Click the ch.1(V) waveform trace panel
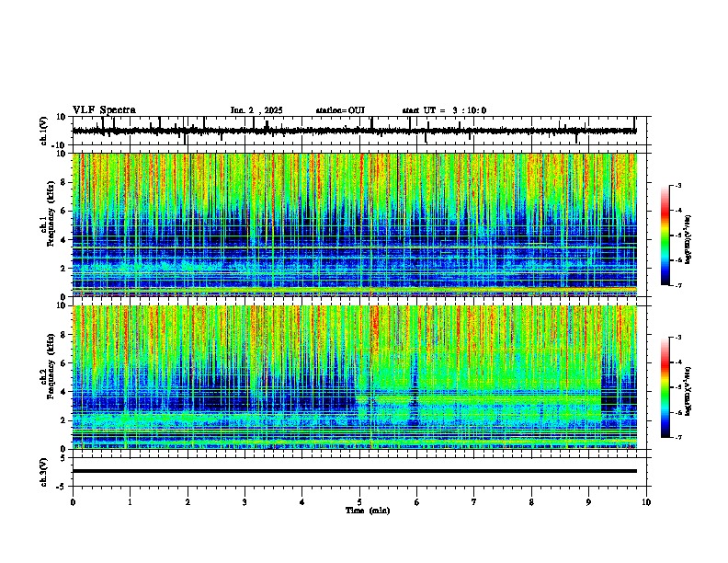Viewport: 728px width, 563px height. pyautogui.click(x=361, y=131)
